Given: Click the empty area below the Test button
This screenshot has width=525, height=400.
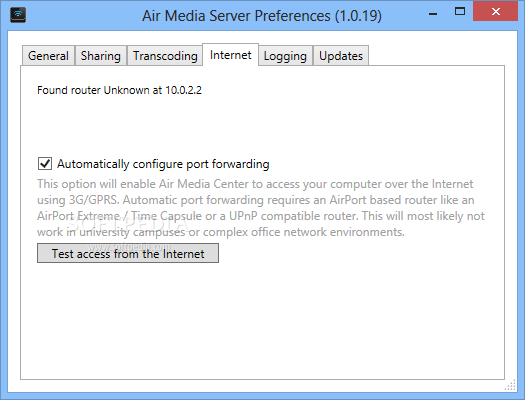Looking at the screenshot, I should point(262,321).
